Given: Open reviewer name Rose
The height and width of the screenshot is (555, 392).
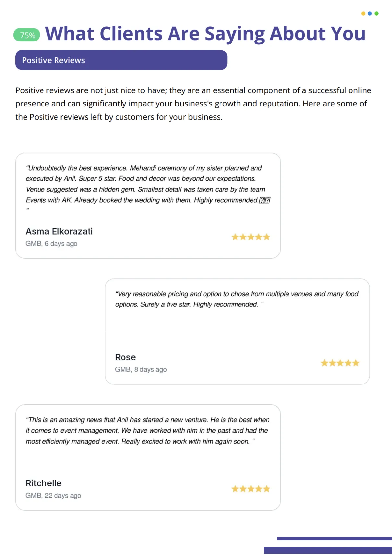Looking at the screenshot, I should coord(125,357).
